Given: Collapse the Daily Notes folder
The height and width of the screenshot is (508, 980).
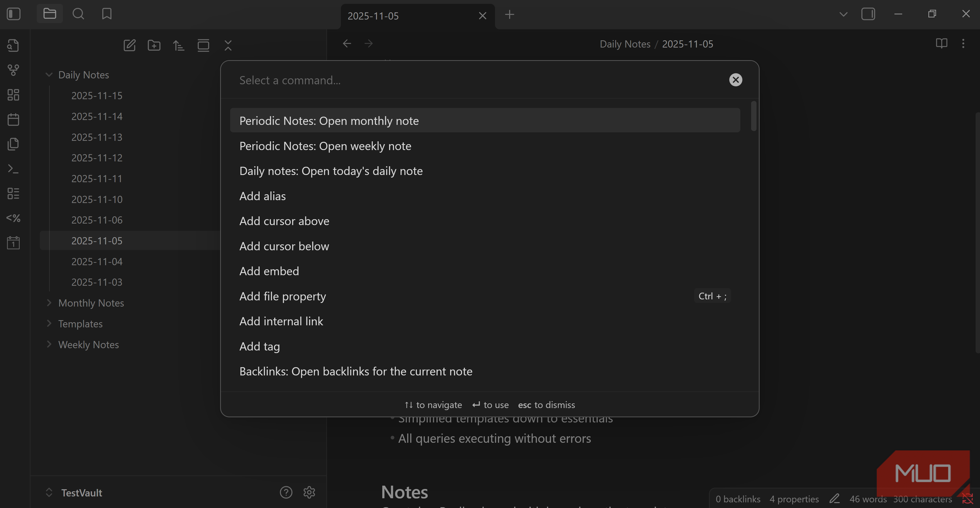Looking at the screenshot, I should click(x=49, y=75).
